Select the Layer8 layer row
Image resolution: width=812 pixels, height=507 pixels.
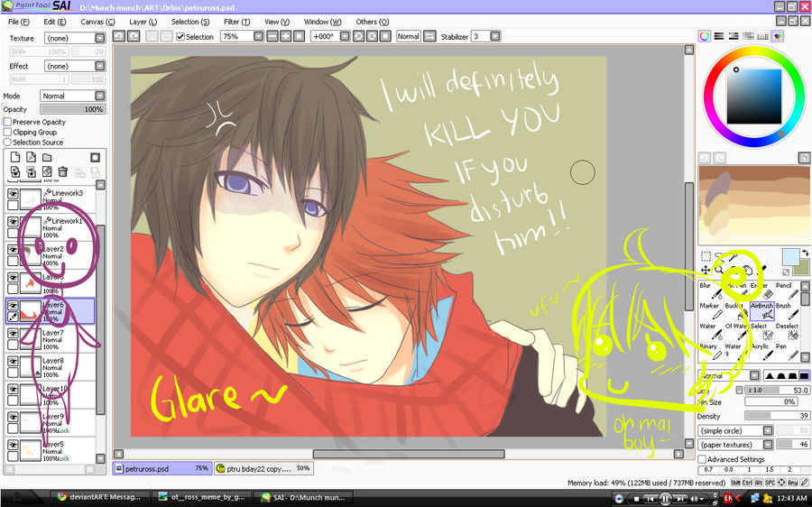point(51,367)
